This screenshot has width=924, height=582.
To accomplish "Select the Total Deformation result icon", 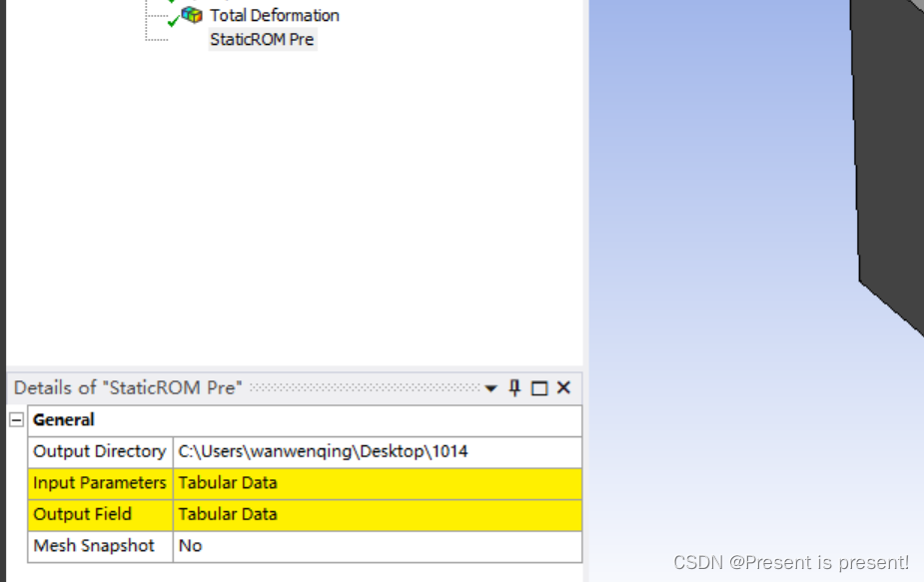I will [x=192, y=15].
